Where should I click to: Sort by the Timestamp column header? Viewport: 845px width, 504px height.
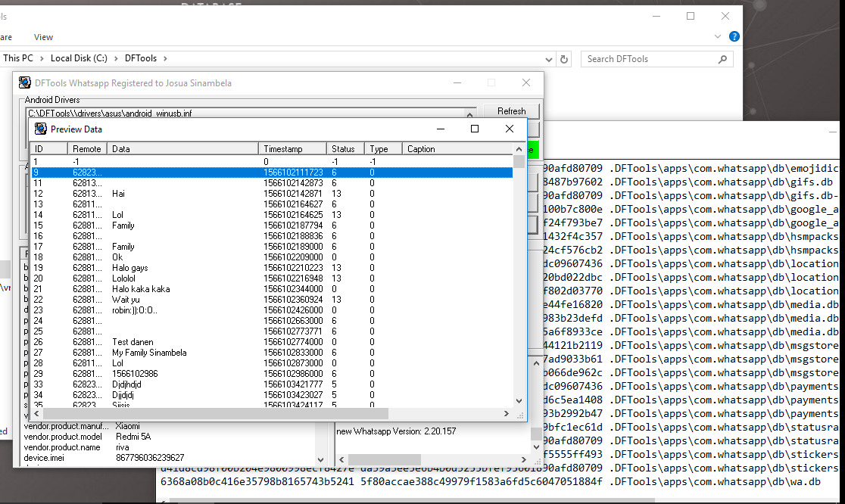[x=292, y=149]
